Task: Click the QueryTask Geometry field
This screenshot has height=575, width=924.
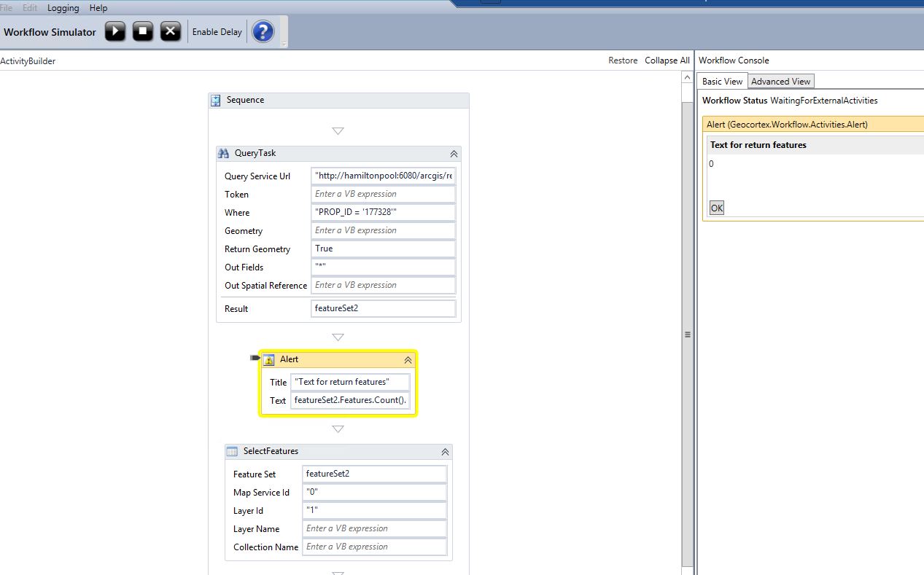Action: pyautogui.click(x=383, y=230)
